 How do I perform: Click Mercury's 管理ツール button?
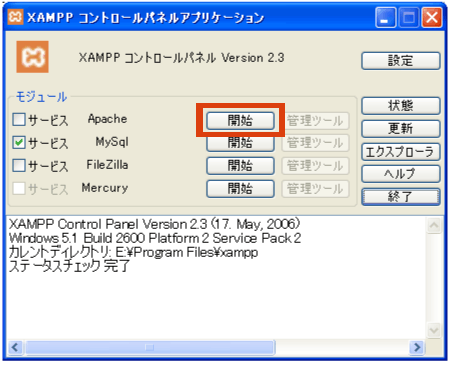pyautogui.click(x=315, y=189)
